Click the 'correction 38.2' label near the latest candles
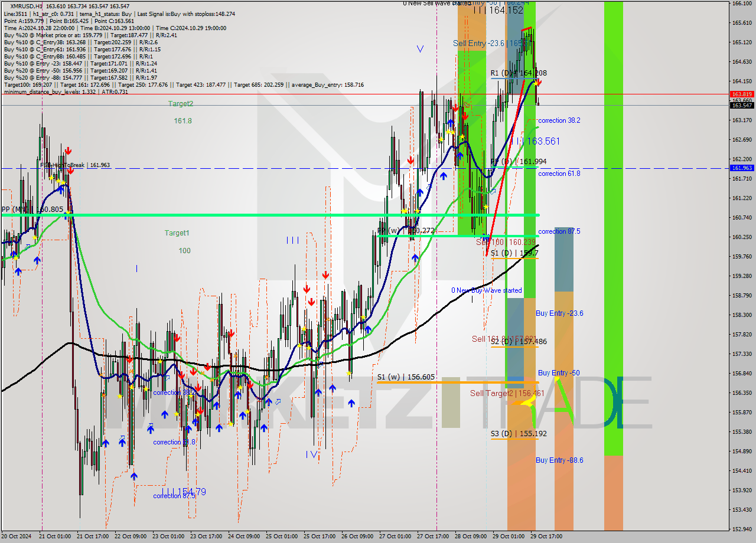This screenshot has height=543, width=756. click(559, 120)
